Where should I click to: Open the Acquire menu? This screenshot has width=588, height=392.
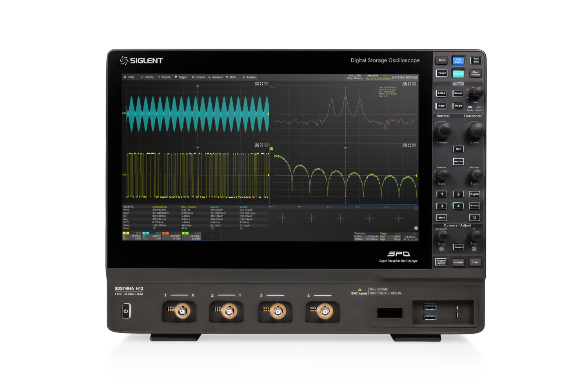(x=165, y=77)
